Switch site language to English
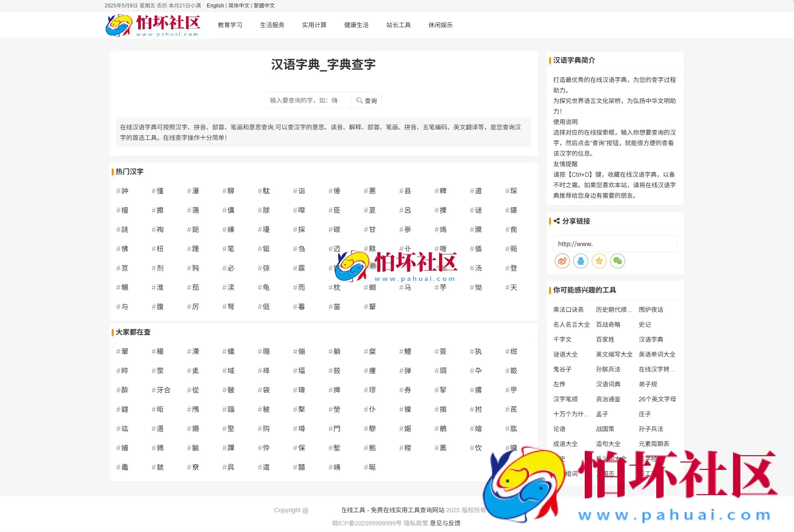This screenshot has width=794, height=532. click(215, 6)
